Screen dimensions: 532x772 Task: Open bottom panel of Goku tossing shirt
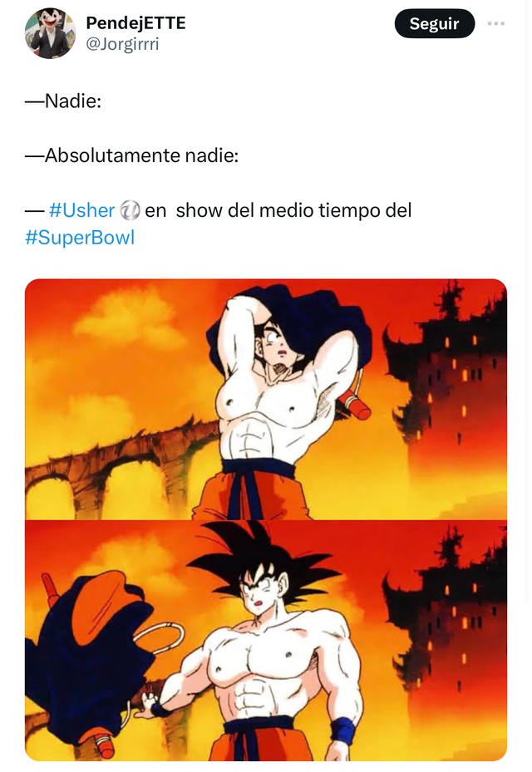(x=266, y=641)
